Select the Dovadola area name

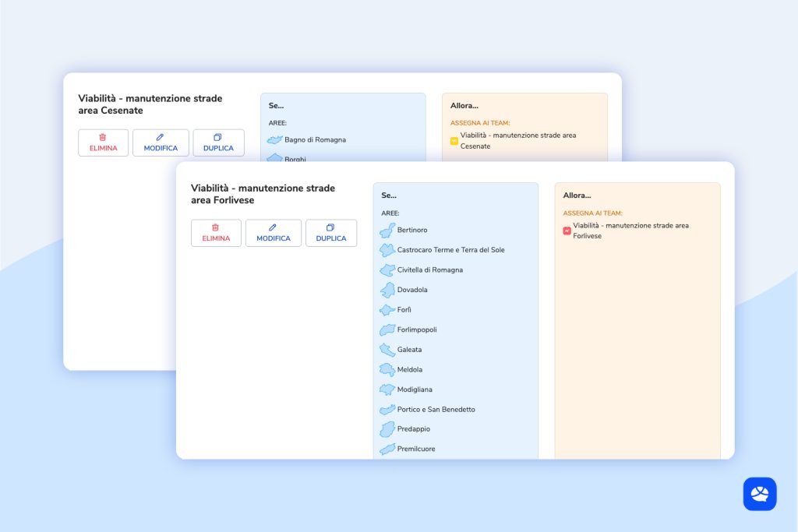tap(412, 290)
